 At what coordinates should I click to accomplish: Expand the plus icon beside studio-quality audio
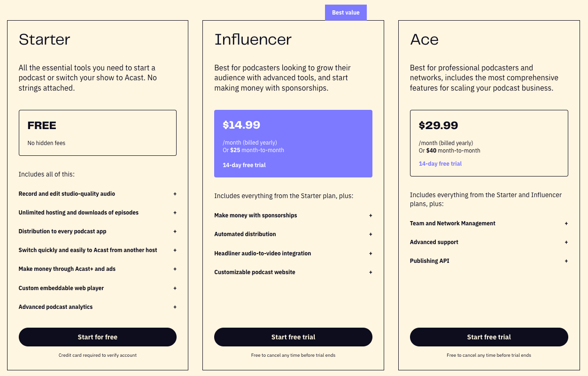(x=175, y=194)
